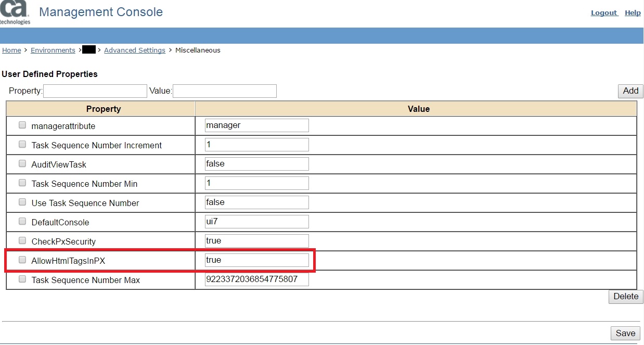Select the Use Task Sequence Number checkbox
This screenshot has height=345, width=644.
[x=22, y=202]
